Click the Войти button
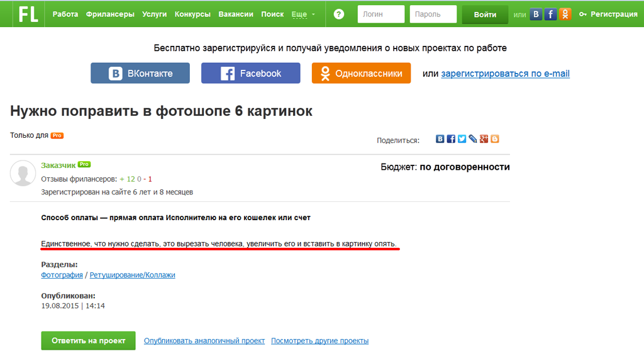The width and height of the screenshot is (644, 361). tap(485, 14)
